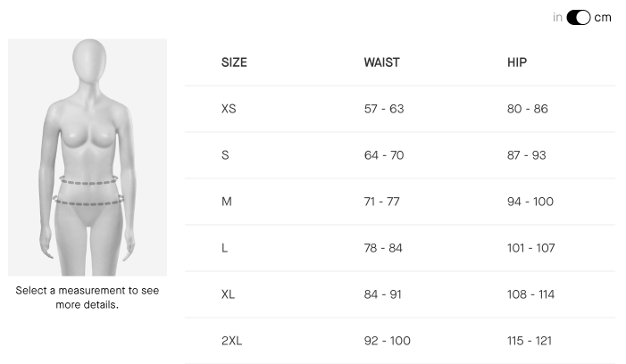The height and width of the screenshot is (364, 626).
Task: Choose the XS size row
Action: (x=400, y=109)
